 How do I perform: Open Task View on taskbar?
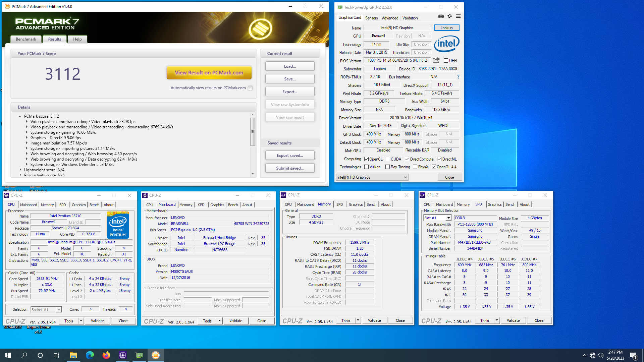pyautogui.click(x=56, y=355)
